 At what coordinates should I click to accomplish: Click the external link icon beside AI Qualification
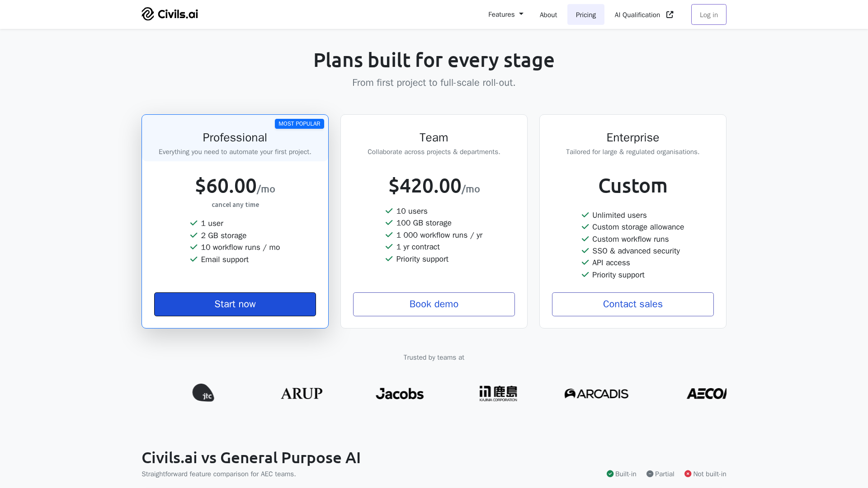click(x=670, y=14)
